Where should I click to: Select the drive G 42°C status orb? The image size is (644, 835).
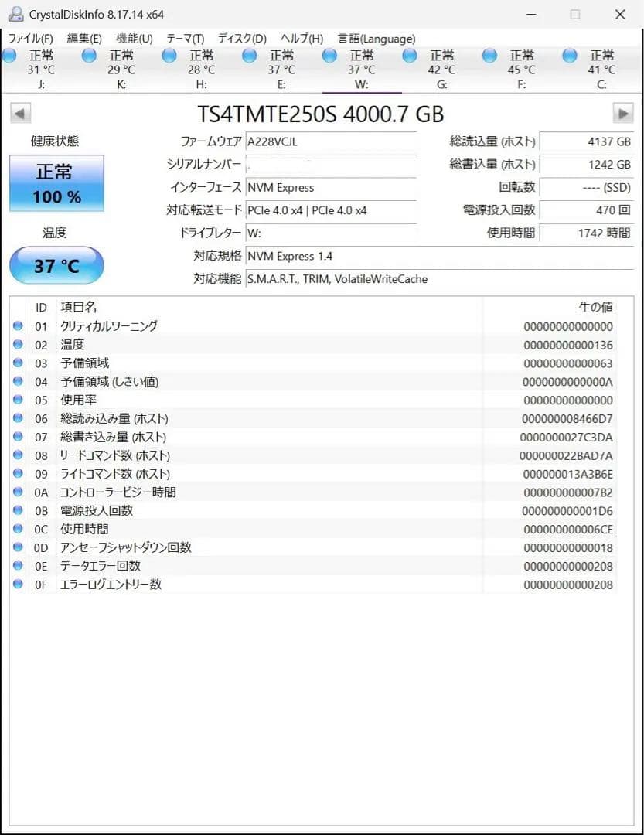pyautogui.click(x=409, y=55)
